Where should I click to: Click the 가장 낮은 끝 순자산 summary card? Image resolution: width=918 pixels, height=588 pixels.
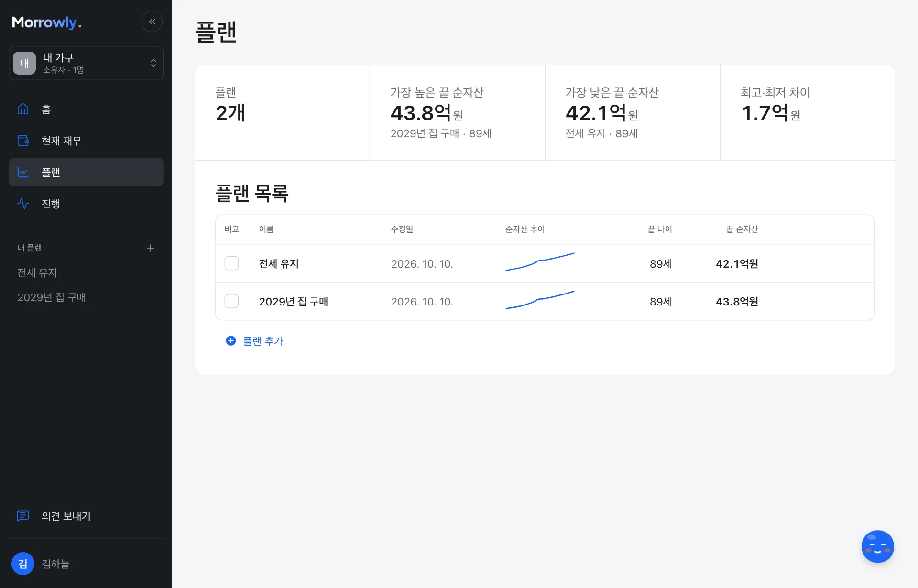pyautogui.click(x=633, y=112)
